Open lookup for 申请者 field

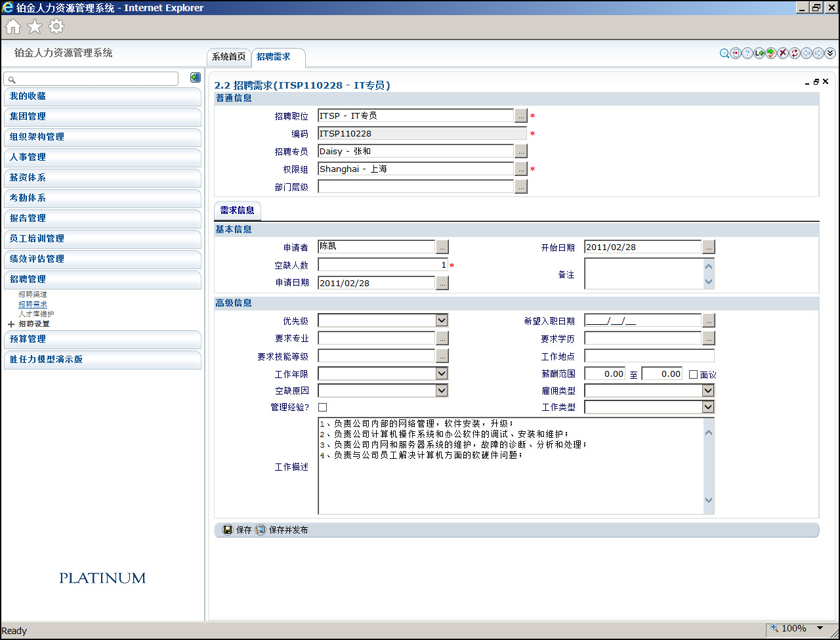tap(442, 247)
